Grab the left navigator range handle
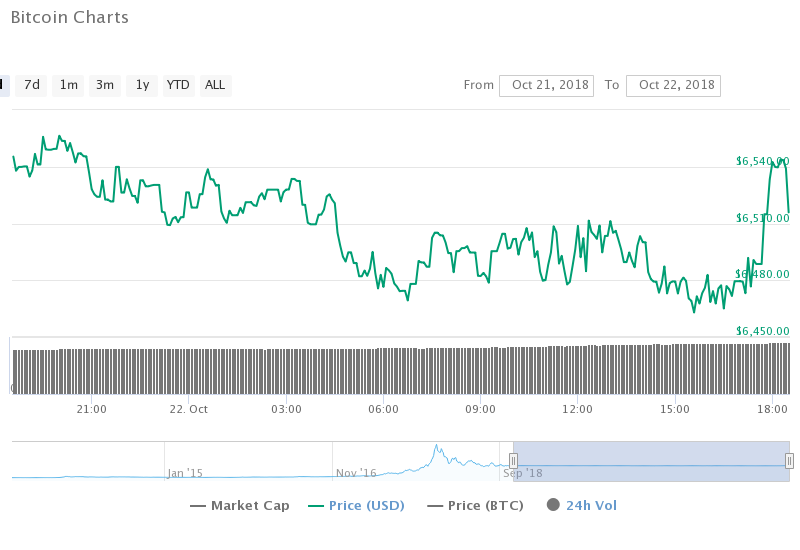The width and height of the screenshot is (800, 550). (513, 461)
